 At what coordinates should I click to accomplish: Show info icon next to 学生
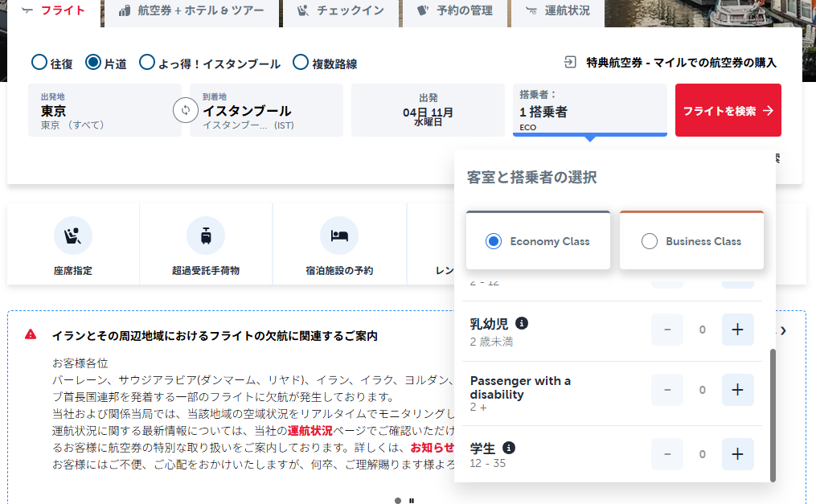point(508,448)
